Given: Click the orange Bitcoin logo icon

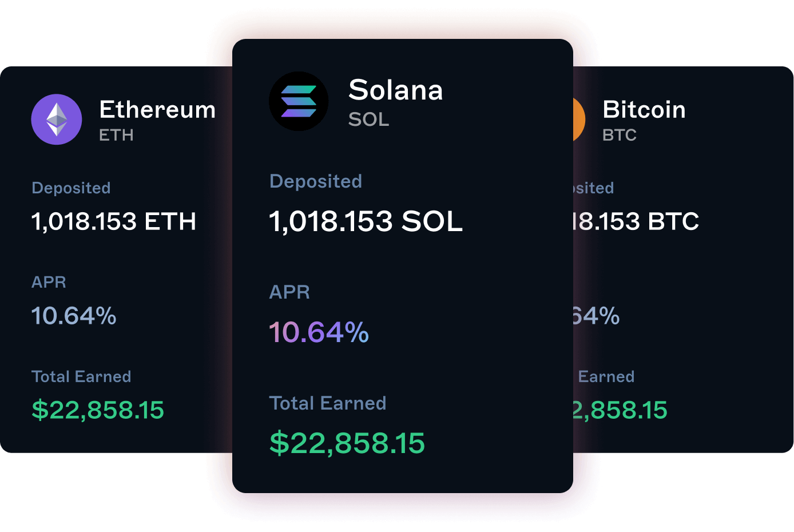Looking at the screenshot, I should click(x=579, y=120).
